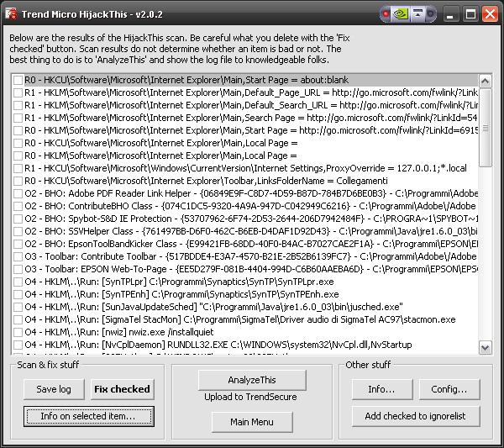The height and width of the screenshot is (448, 504).
Task: Click the scrollbar down arrow
Action: [485, 348]
